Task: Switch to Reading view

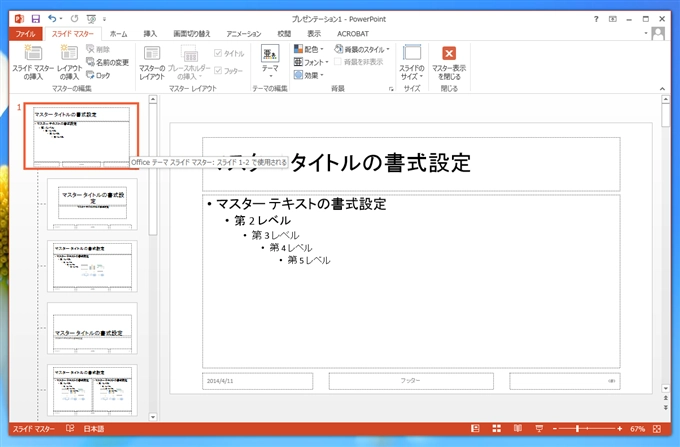Action: 518,429
